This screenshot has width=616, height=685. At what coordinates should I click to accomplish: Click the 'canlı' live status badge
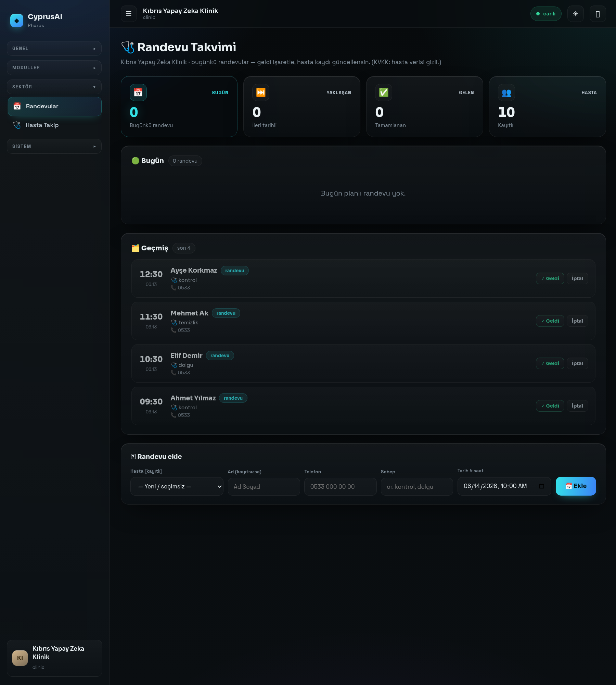[x=546, y=14]
